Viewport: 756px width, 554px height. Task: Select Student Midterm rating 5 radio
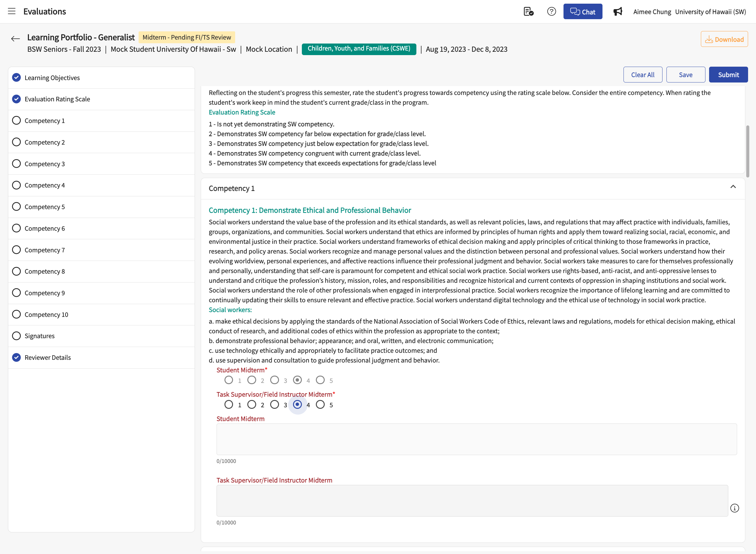pyautogui.click(x=320, y=380)
